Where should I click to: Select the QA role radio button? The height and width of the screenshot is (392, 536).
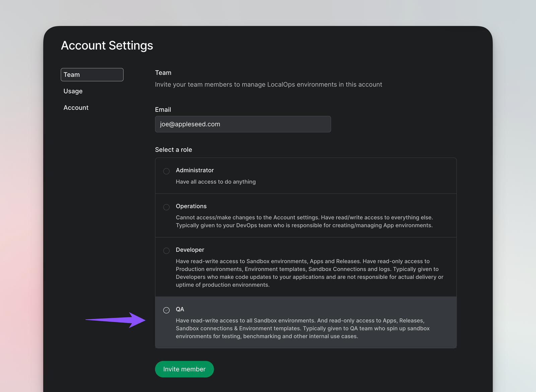[166, 310]
